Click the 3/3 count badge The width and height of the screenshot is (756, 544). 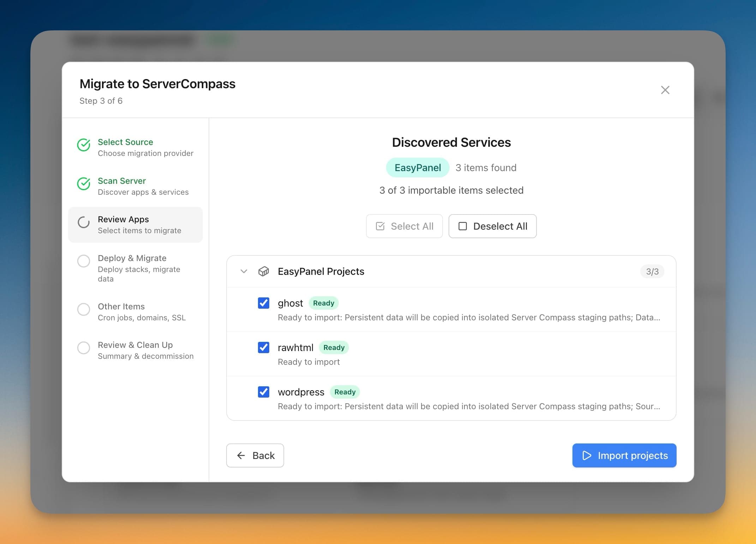coord(652,272)
